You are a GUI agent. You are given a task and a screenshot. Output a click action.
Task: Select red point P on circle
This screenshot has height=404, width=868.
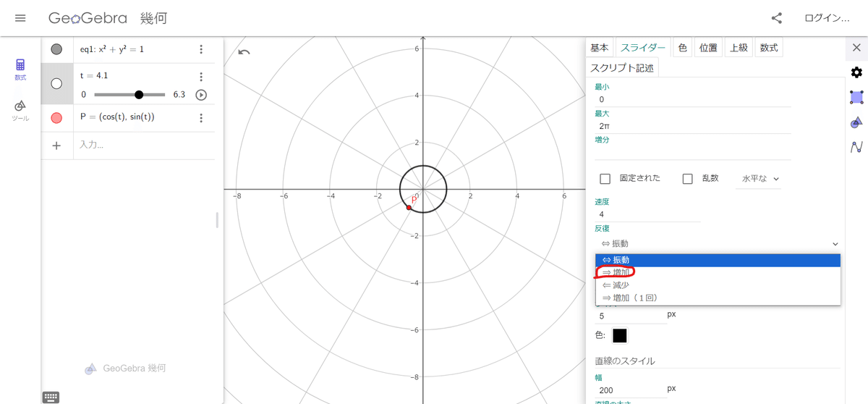point(409,208)
